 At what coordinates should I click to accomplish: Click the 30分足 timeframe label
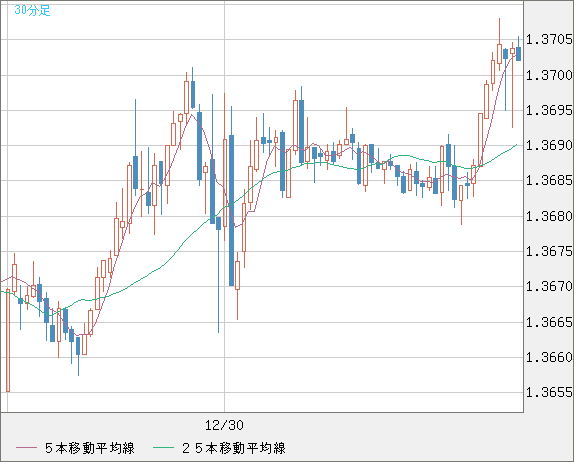32,10
